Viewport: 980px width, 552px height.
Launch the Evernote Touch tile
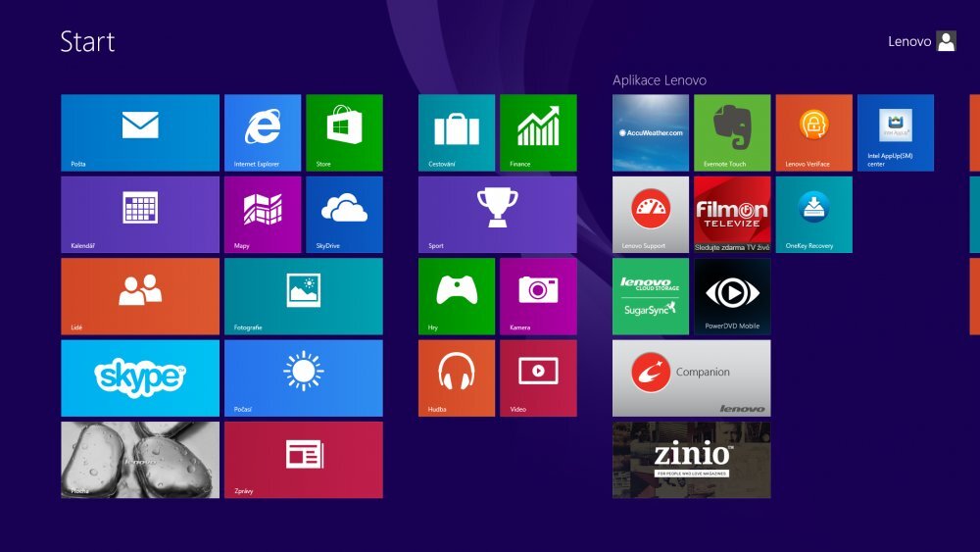point(732,132)
